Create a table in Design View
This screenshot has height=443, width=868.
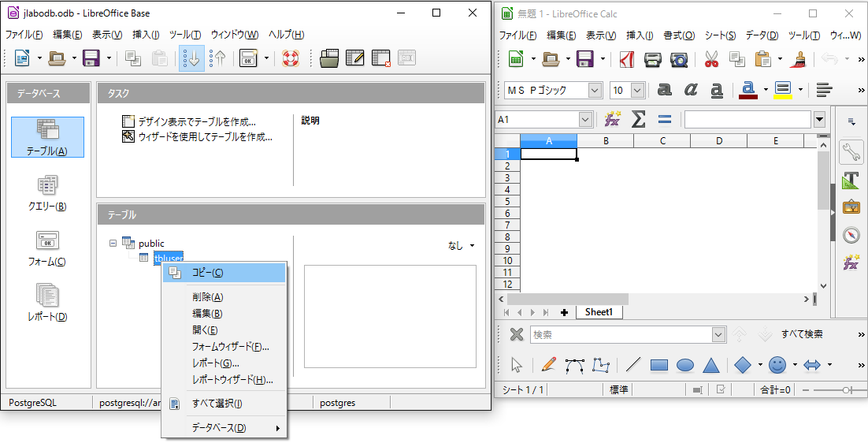[x=189, y=122]
